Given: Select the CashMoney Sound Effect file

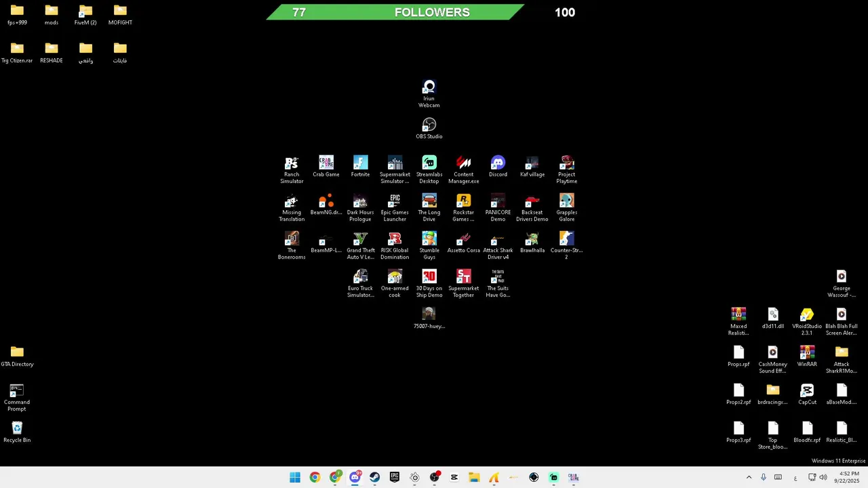Looking at the screenshot, I should pyautogui.click(x=773, y=359).
